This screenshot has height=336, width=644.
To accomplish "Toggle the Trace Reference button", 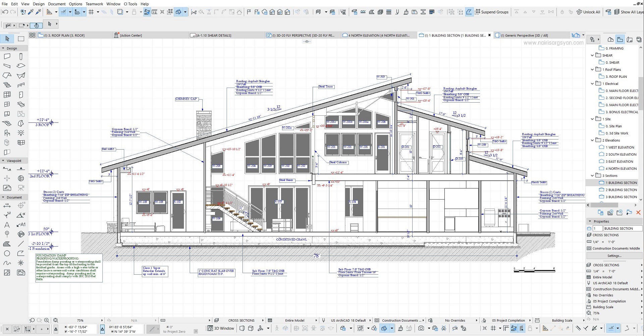I will pos(120,12).
